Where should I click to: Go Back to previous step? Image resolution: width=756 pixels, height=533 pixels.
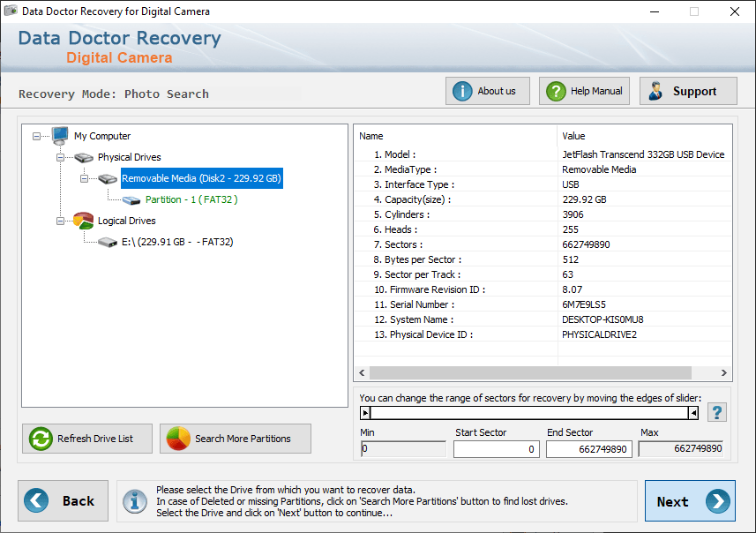tap(64, 500)
